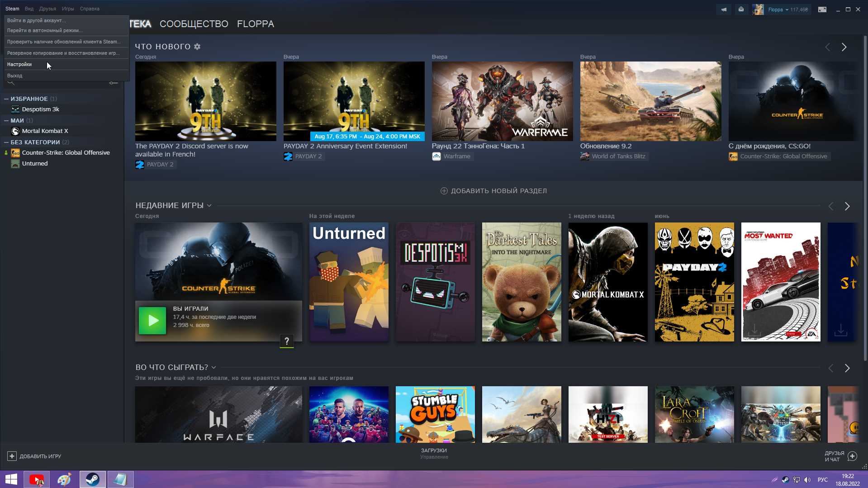Image resolution: width=868 pixels, height=488 pixels.
Task: Select Настройки in the Steam menu
Action: coord(66,64)
